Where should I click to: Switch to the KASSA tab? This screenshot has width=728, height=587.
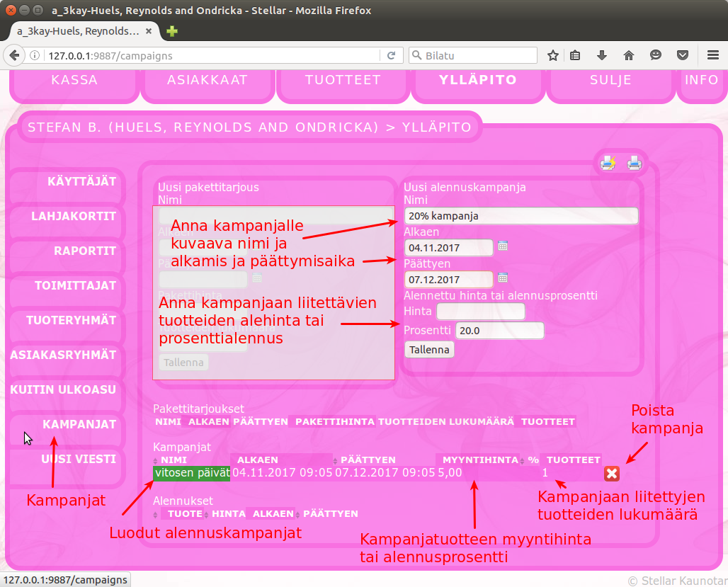coord(74,80)
